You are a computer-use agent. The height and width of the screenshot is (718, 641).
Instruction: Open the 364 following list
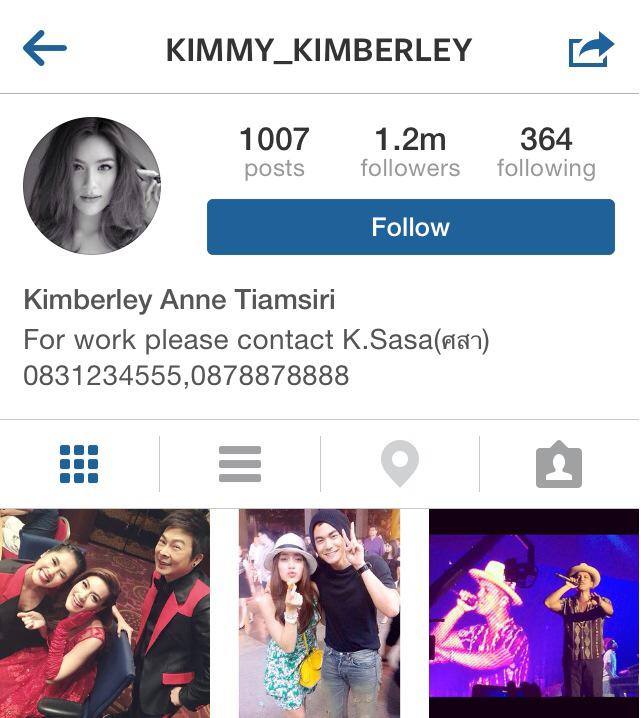pyautogui.click(x=546, y=152)
